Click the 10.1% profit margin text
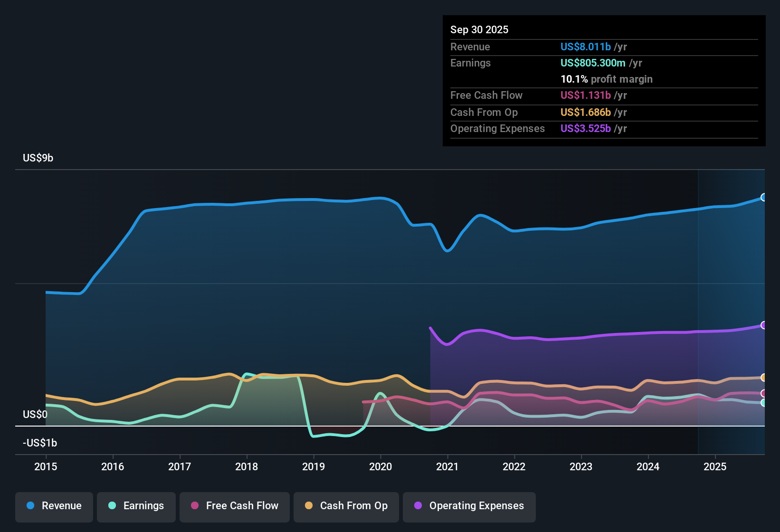This screenshot has height=532, width=780. tap(607, 79)
